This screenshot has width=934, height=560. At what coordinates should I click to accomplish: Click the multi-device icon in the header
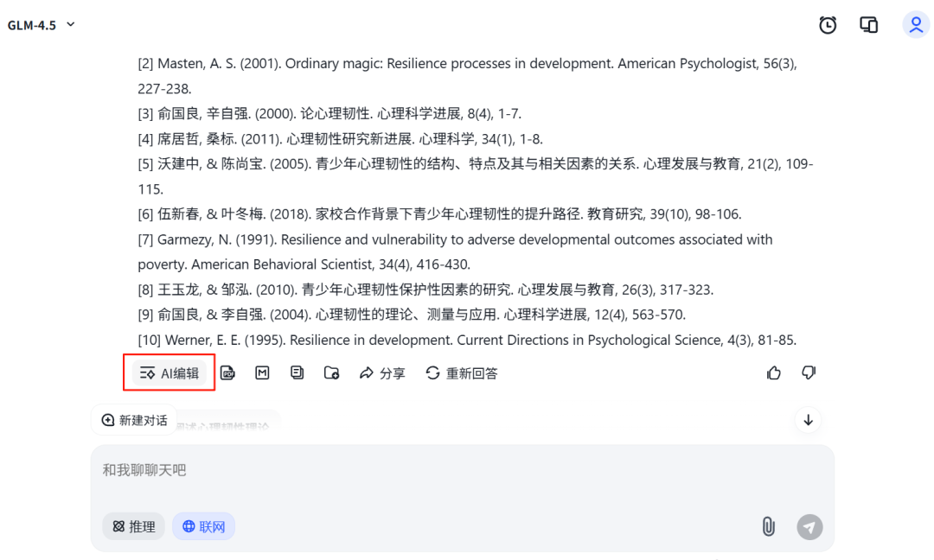tap(869, 25)
